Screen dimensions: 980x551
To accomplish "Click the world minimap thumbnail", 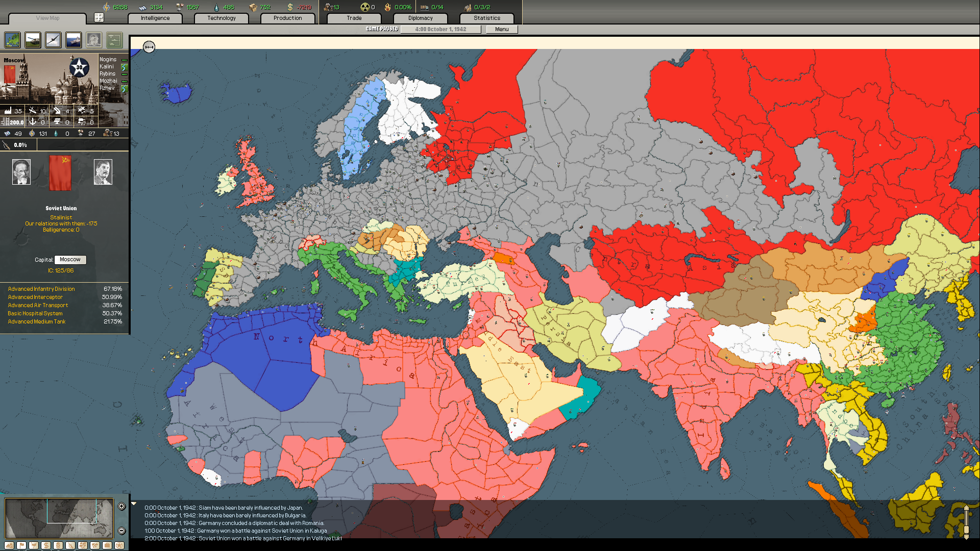I will [x=59, y=518].
